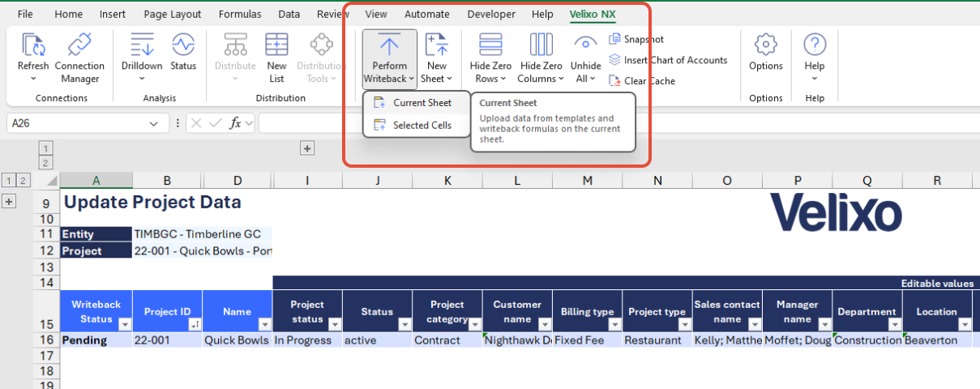Click the Pending writeback status cell
This screenshot has height=389, width=980.
pyautogui.click(x=96, y=340)
